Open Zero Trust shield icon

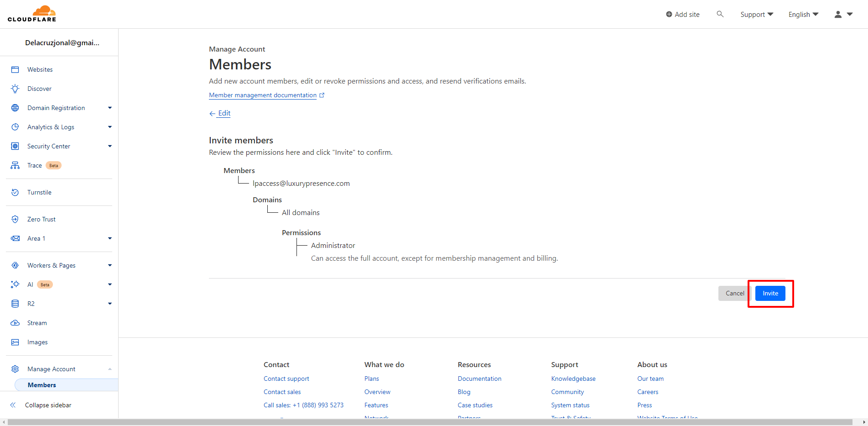[x=15, y=219]
